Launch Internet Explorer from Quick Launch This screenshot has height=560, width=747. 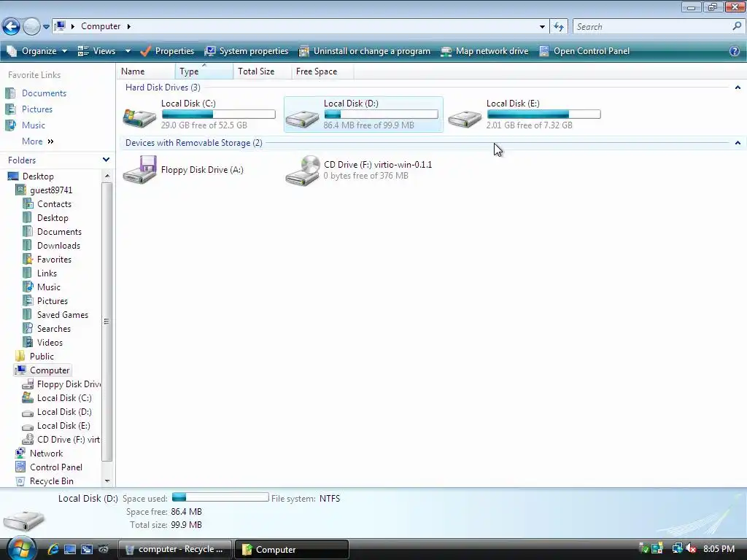pyautogui.click(x=53, y=549)
